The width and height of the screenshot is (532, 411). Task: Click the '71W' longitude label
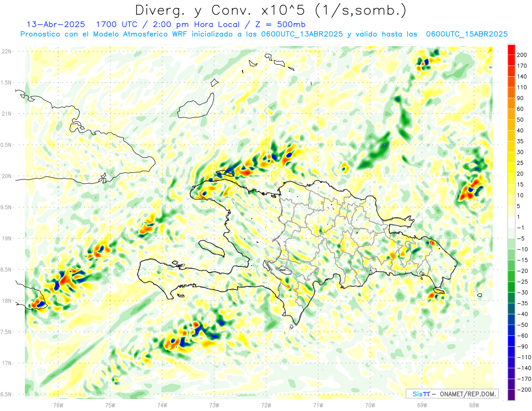[x=318, y=405]
